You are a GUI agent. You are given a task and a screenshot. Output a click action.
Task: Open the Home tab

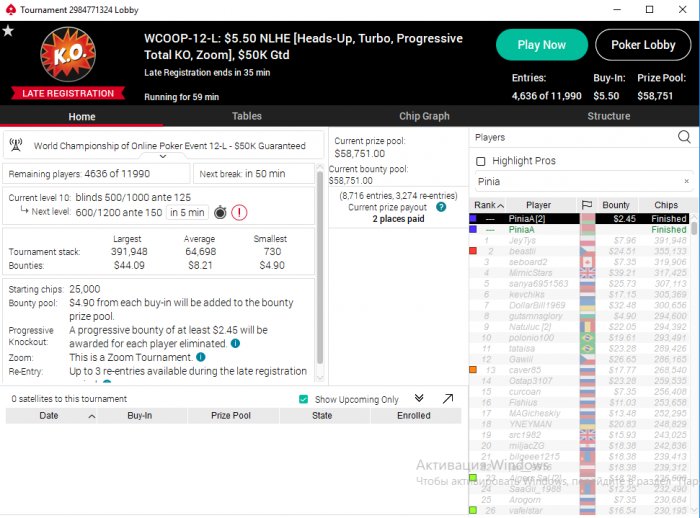[x=82, y=117]
